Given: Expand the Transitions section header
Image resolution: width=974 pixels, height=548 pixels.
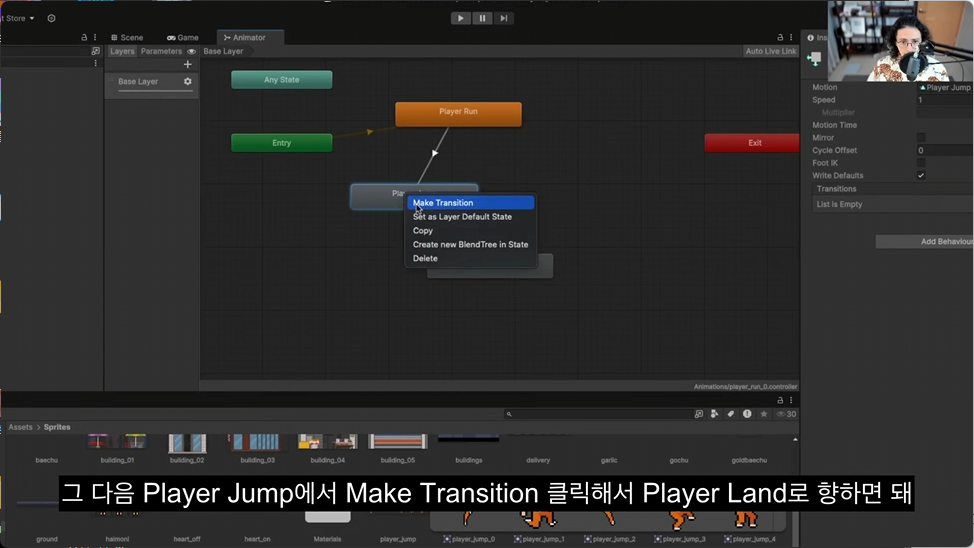Looking at the screenshot, I should pyautogui.click(x=892, y=189).
